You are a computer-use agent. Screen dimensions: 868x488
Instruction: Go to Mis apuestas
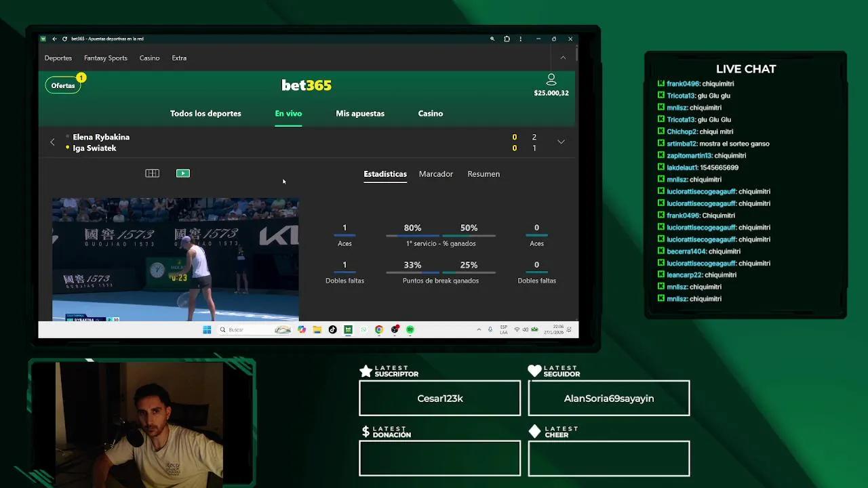359,113
